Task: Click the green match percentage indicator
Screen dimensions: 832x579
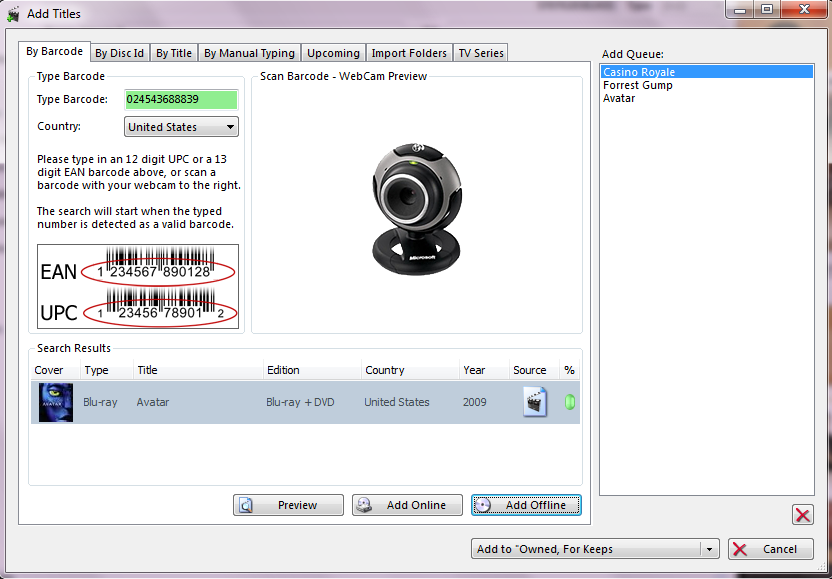Action: (x=570, y=402)
